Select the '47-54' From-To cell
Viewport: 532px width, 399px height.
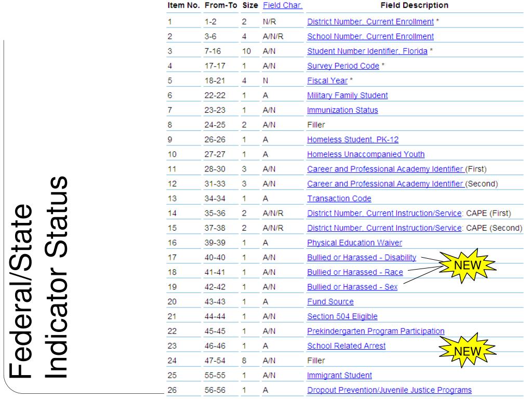coord(215,361)
